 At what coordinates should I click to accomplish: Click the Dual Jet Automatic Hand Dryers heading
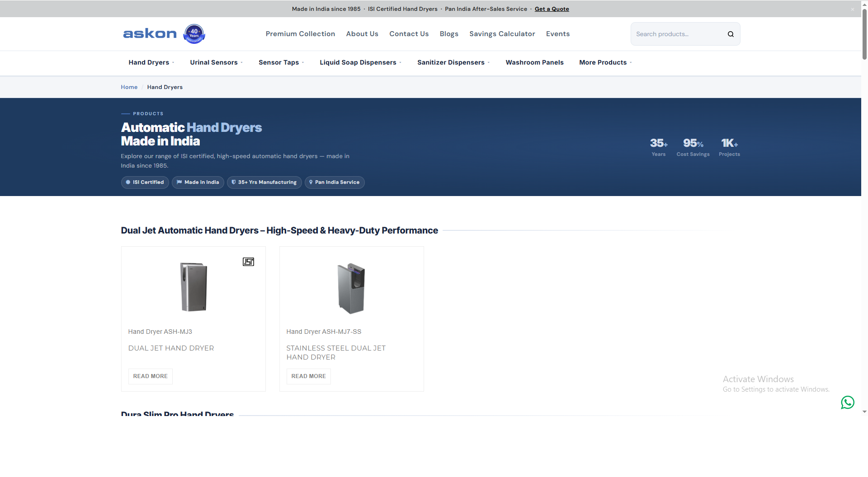pos(279,230)
